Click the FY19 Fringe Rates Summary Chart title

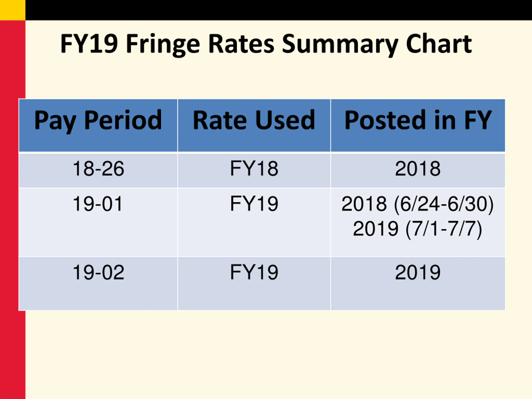266,44
